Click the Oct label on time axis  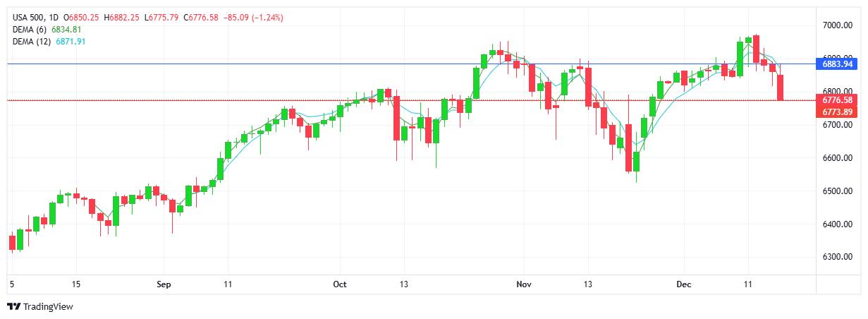coord(340,284)
